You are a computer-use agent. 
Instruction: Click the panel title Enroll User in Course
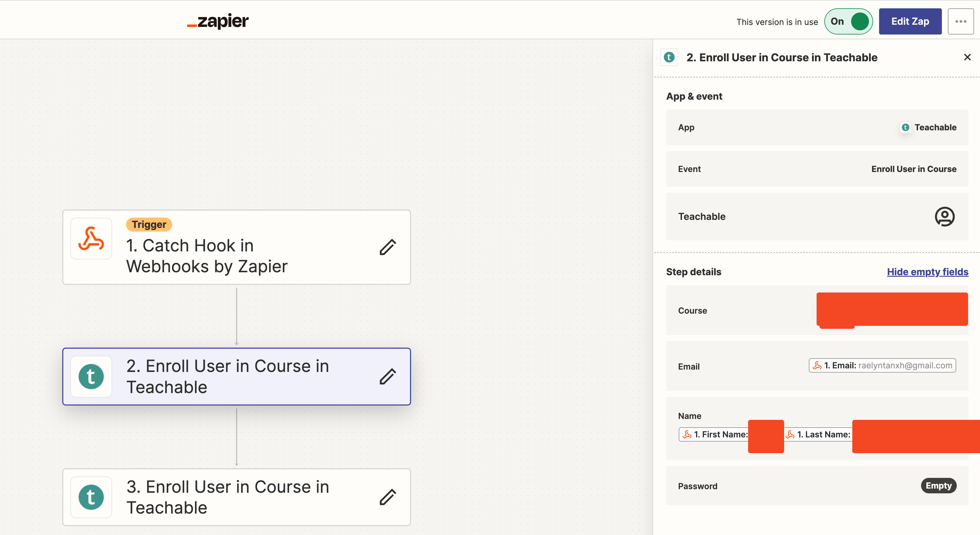(782, 57)
